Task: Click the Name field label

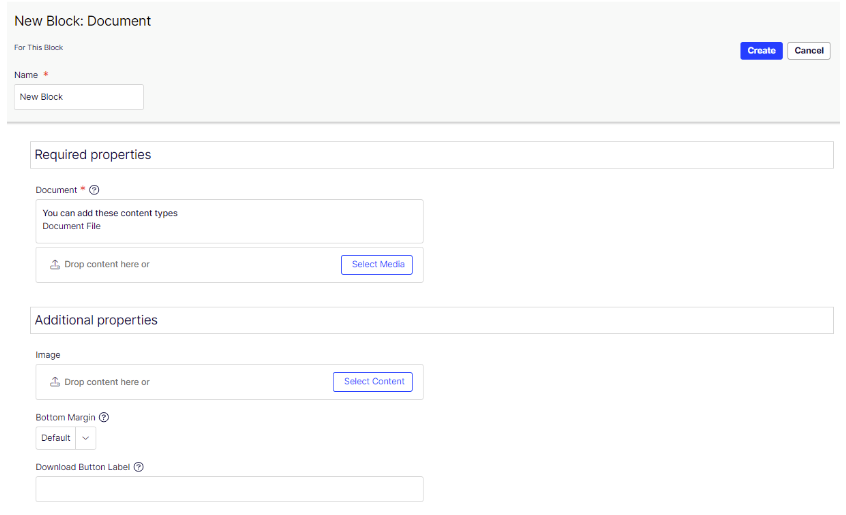Action: [26, 75]
